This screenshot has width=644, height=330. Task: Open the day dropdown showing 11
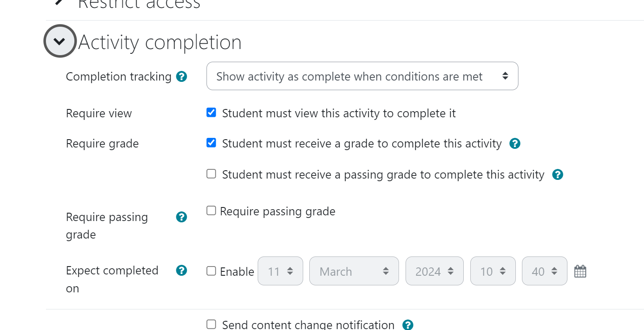(280, 271)
